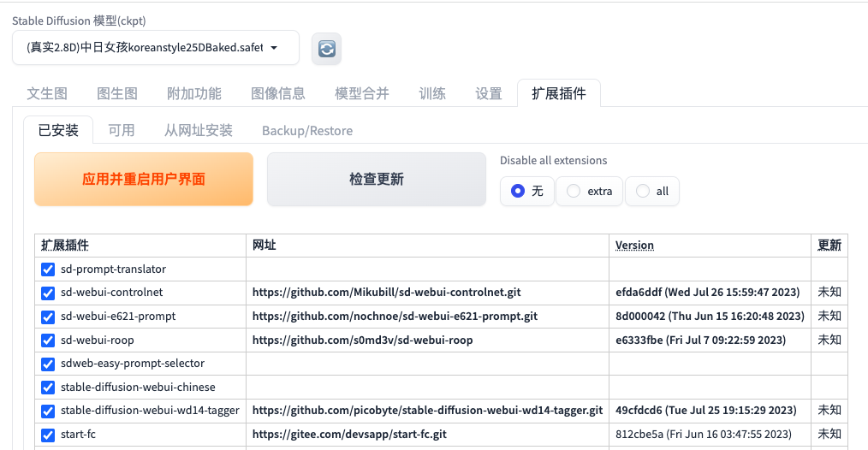Click 未知 status in the controlnet row
Viewport: 868px width, 450px height.
[829, 293]
